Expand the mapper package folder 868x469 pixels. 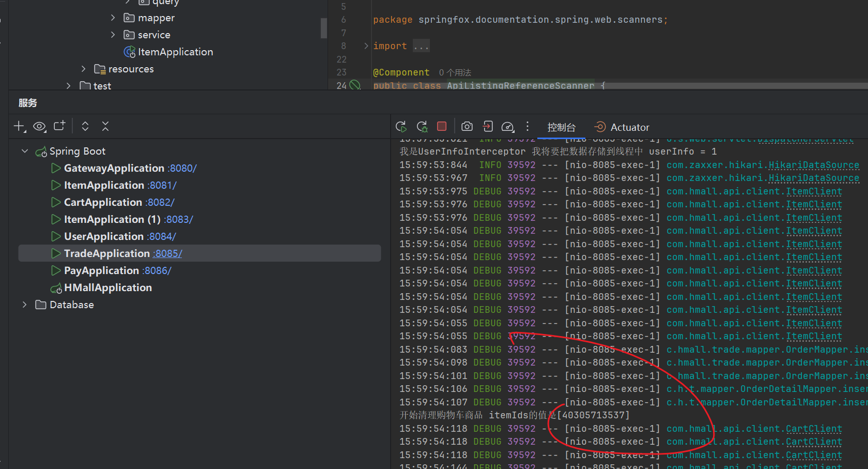click(113, 18)
